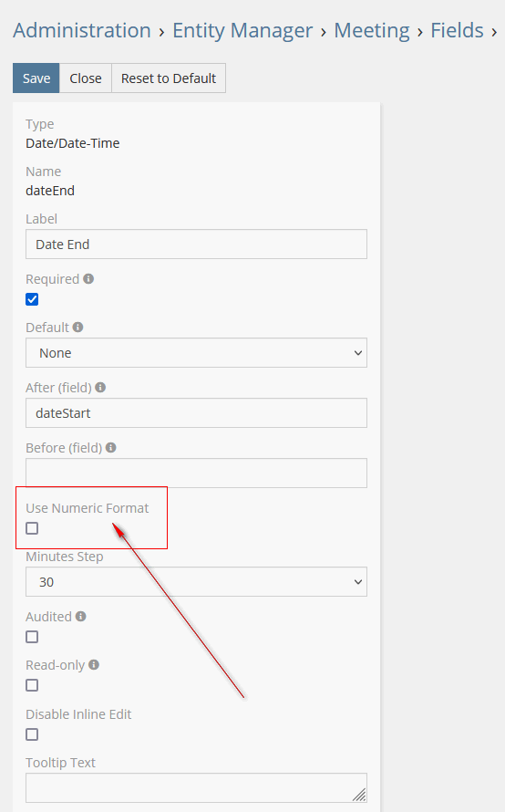
Task: Click the Read-only info icon
Action: click(x=94, y=664)
